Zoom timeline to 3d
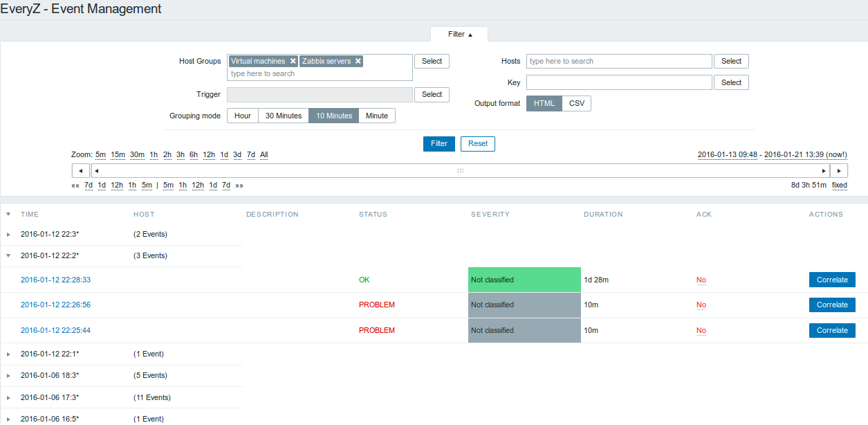The image size is (868, 425). (237, 155)
